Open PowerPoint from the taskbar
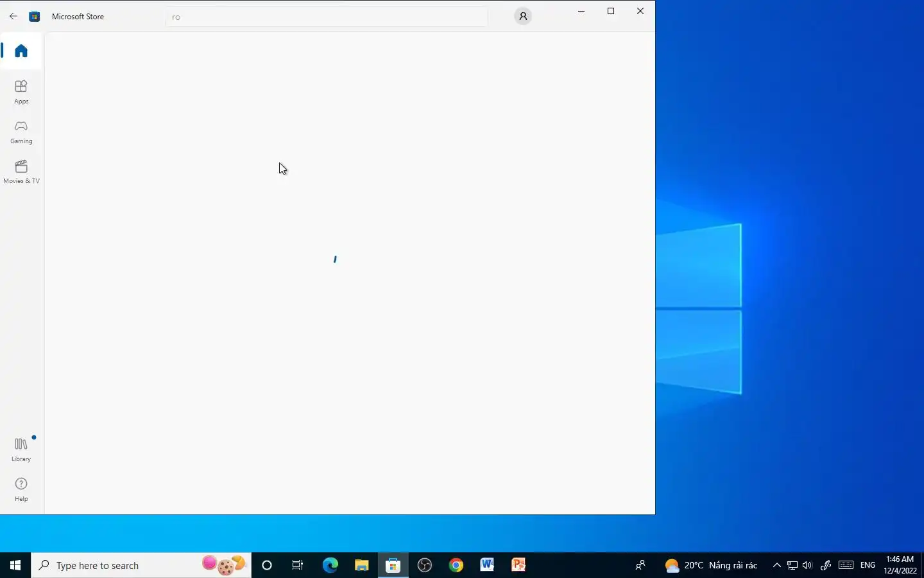 click(x=518, y=565)
